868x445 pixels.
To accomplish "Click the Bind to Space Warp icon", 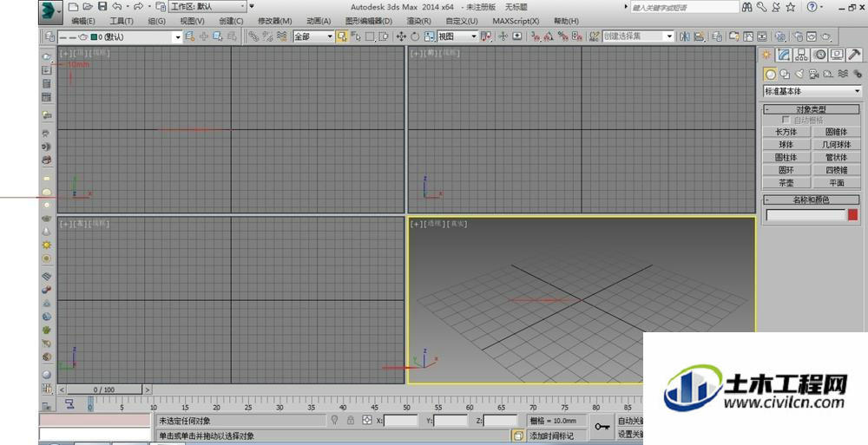I will (x=282, y=36).
